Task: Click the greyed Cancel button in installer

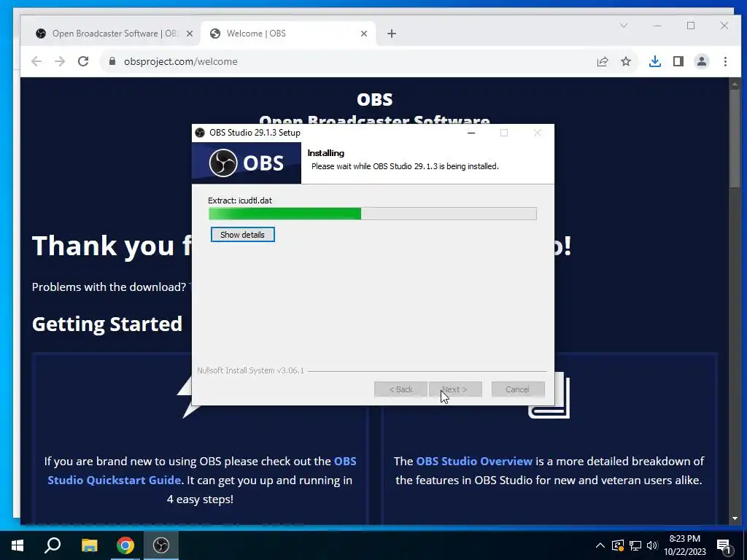Action: click(518, 389)
